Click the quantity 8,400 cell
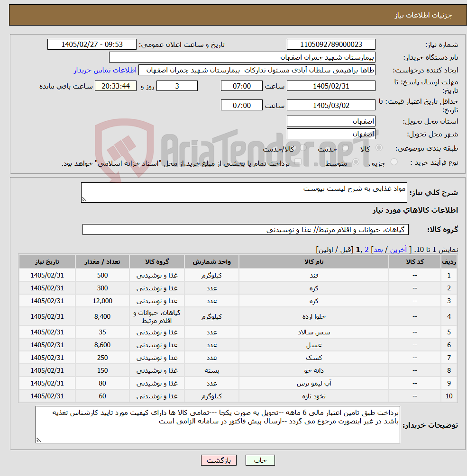 (x=102, y=317)
